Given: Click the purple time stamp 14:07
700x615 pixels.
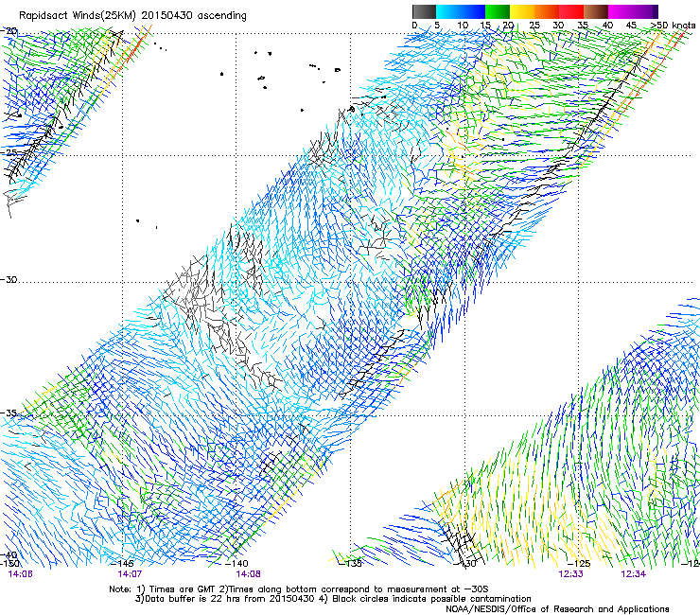Looking at the screenshot, I should click(x=130, y=574).
